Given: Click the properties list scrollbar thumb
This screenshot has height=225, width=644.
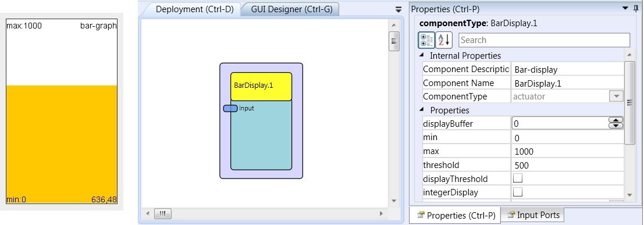Looking at the screenshot, I should coord(629,103).
